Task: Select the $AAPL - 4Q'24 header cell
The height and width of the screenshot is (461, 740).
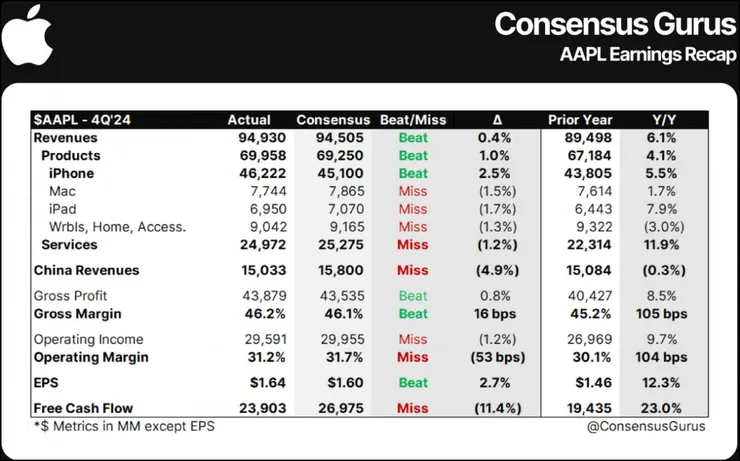Action: [85, 120]
